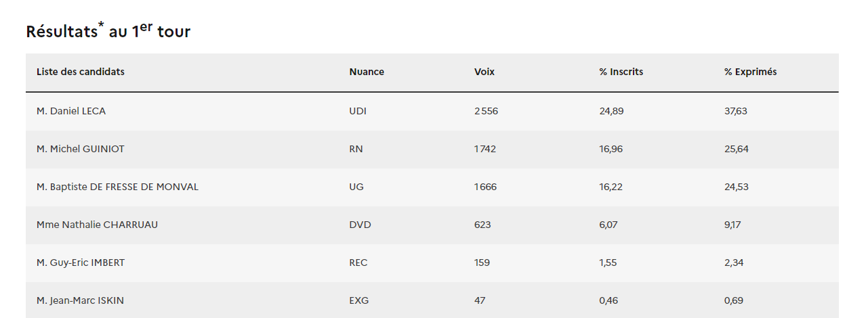Click the "% Exprimés" column header
This screenshot has width=868, height=318.
point(750,72)
